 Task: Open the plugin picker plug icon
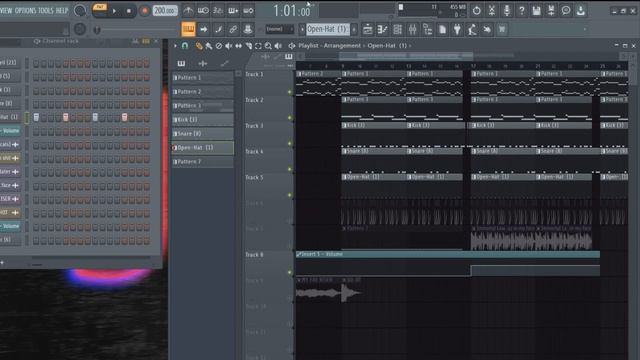click(x=457, y=29)
